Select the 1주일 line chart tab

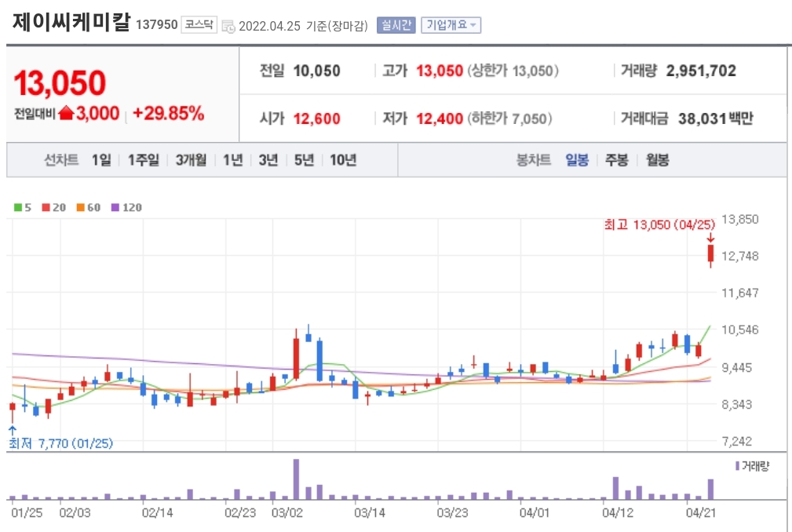[144, 160]
